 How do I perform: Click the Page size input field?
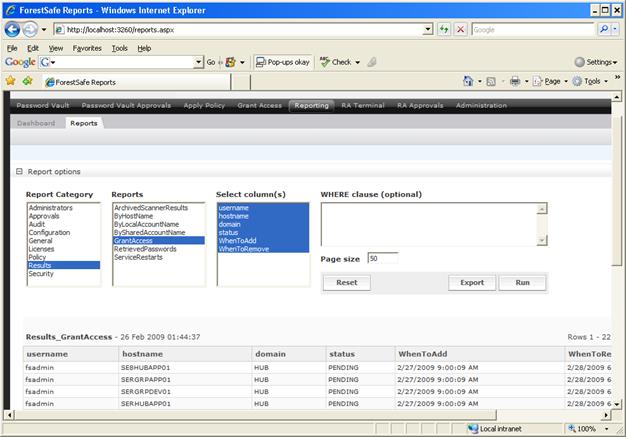tap(382, 259)
